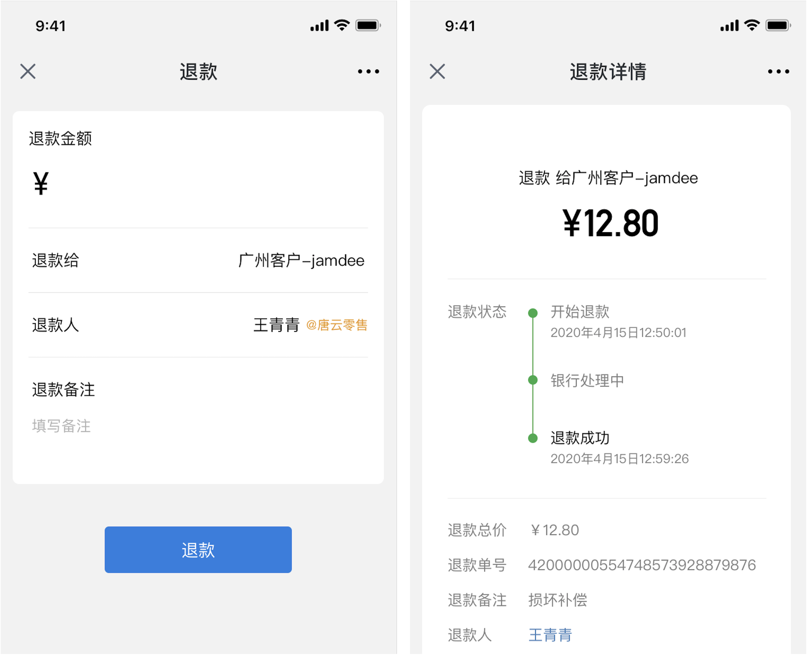Tap the cellular signal icon on left phone
812x659 pixels.
(x=320, y=25)
